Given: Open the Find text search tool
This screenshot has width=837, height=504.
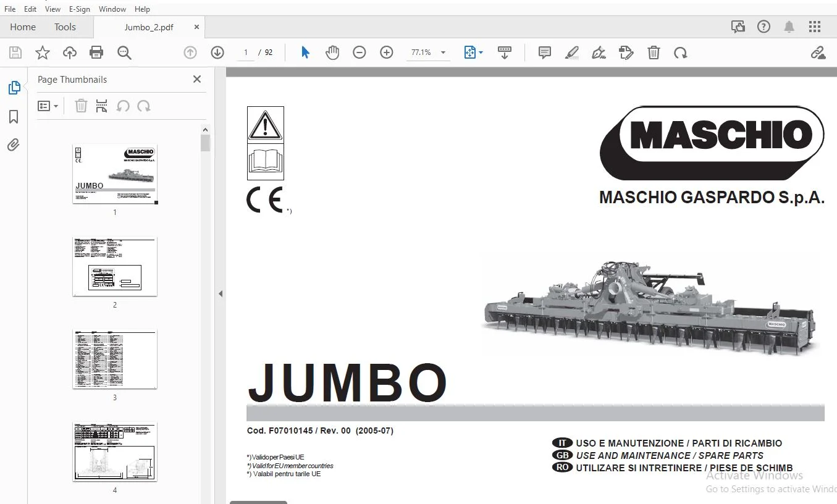Looking at the screenshot, I should (124, 53).
